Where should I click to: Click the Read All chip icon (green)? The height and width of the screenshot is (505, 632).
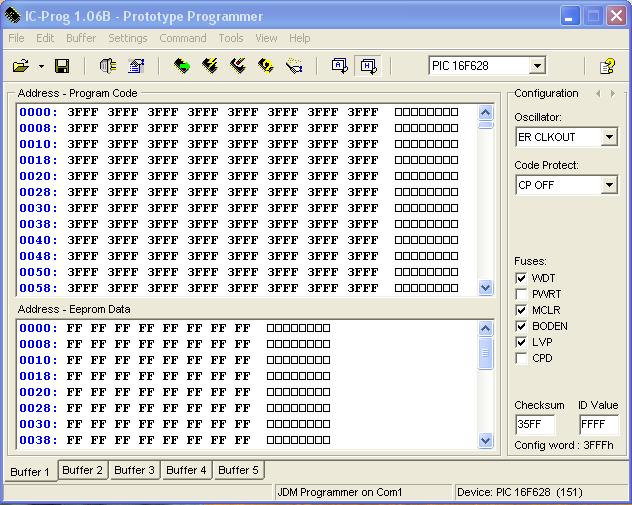[182, 66]
